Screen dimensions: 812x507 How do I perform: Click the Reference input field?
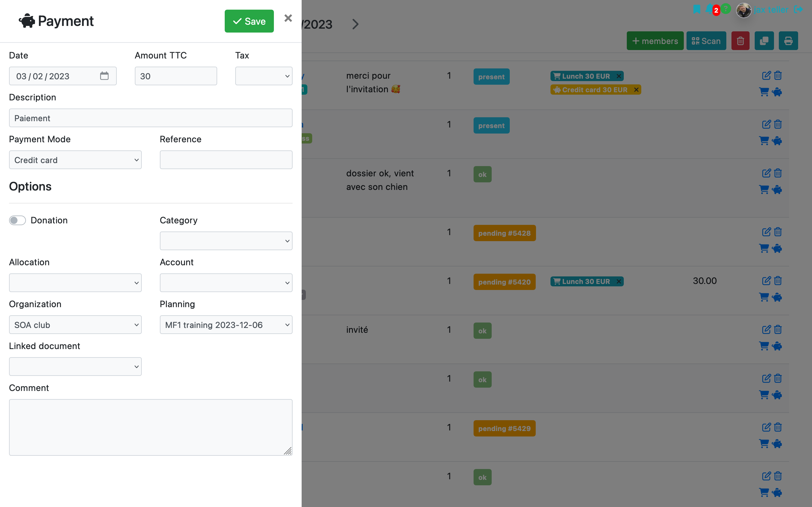point(226,160)
